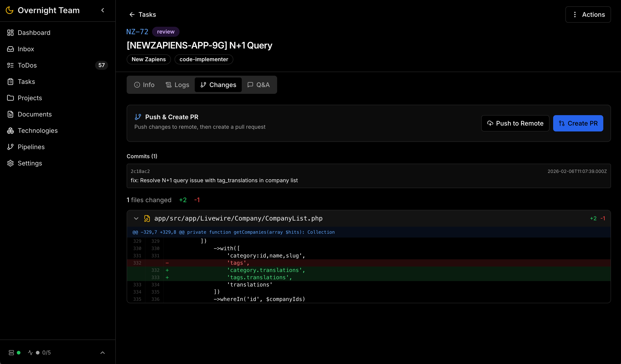Click the Dashboard grid icon in sidebar
The height and width of the screenshot is (364, 621).
[10, 33]
